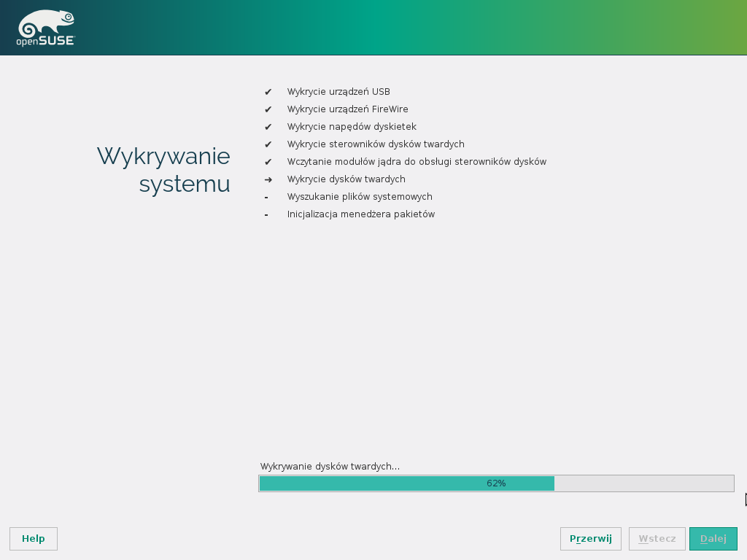Screen dimensions: 747x560
Task: Click the Wstecz back button
Action: tap(657, 539)
